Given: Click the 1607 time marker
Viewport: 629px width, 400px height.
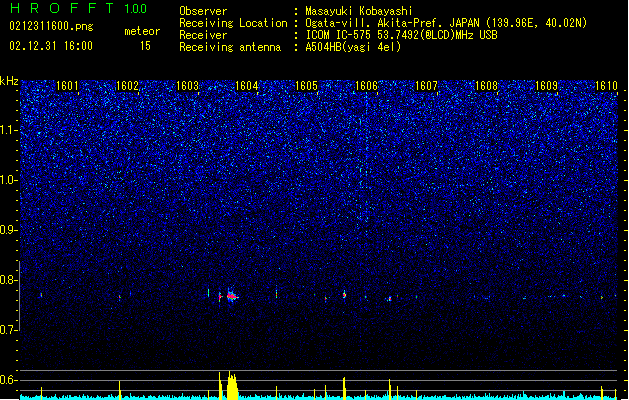Looking at the screenshot, I should 426,86.
